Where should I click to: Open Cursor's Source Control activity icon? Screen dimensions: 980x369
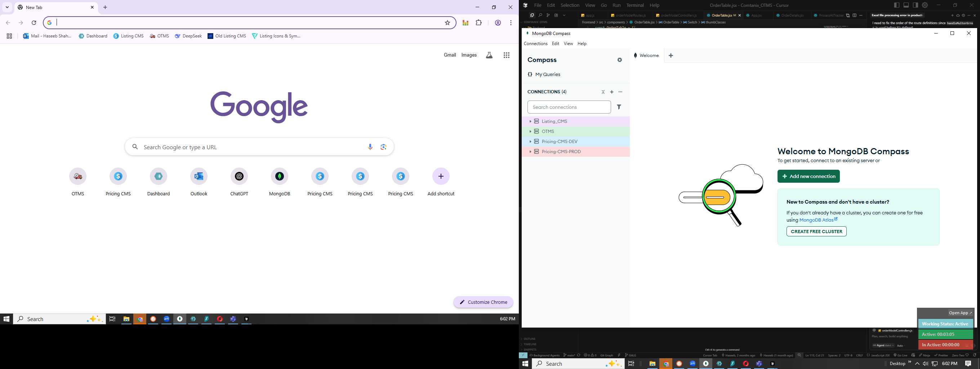(x=548, y=15)
